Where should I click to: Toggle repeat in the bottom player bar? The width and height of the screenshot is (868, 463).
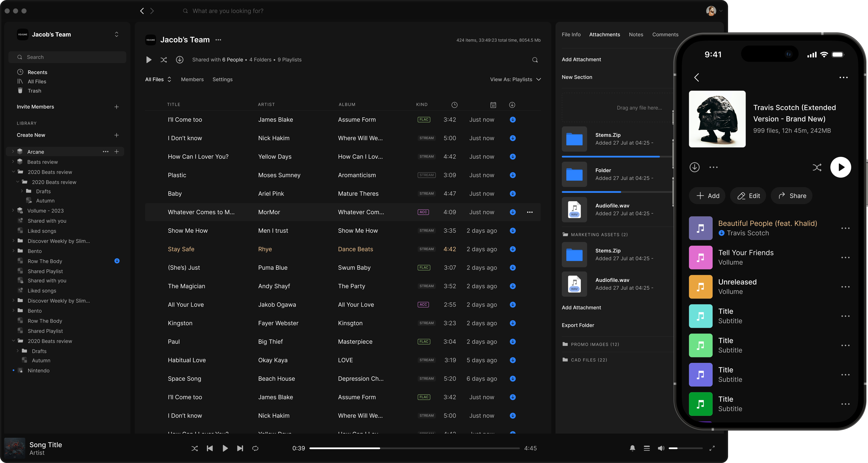click(255, 448)
